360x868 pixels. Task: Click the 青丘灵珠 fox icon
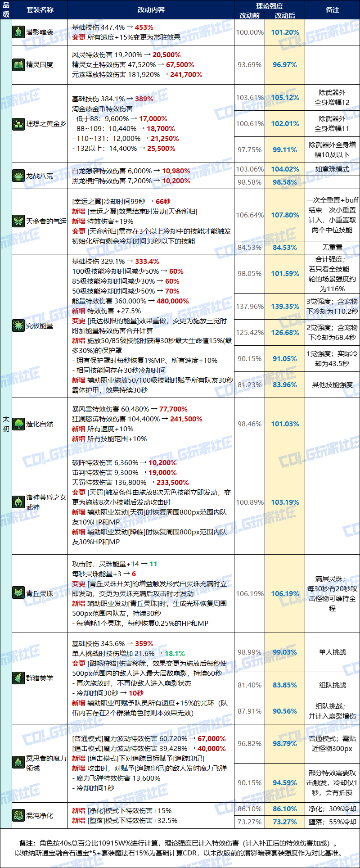(18, 593)
